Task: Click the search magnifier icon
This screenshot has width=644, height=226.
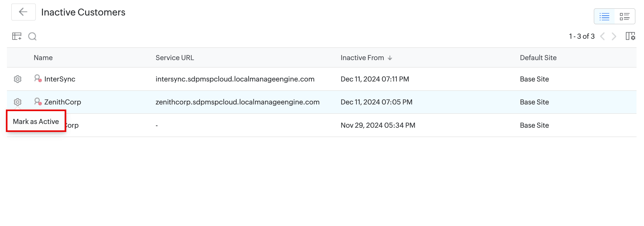Action: click(32, 36)
